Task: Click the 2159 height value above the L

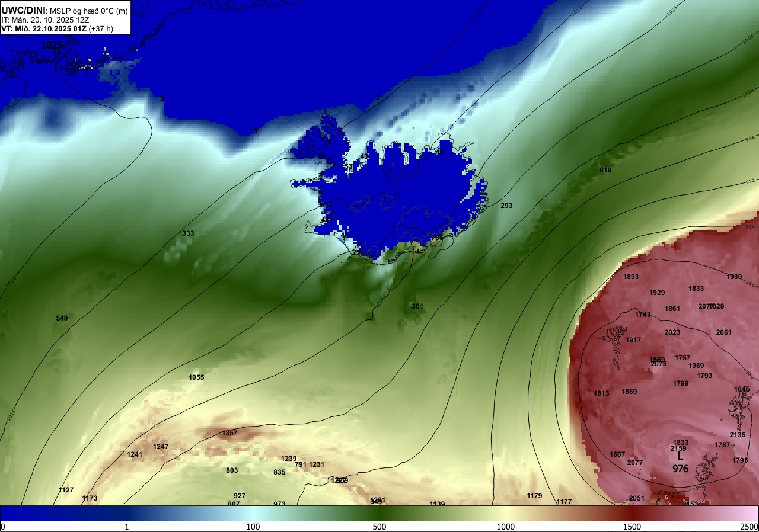Action: click(678, 448)
